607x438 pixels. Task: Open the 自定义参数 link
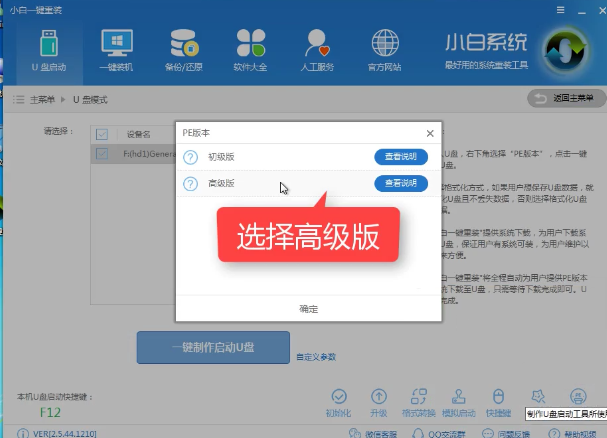316,357
